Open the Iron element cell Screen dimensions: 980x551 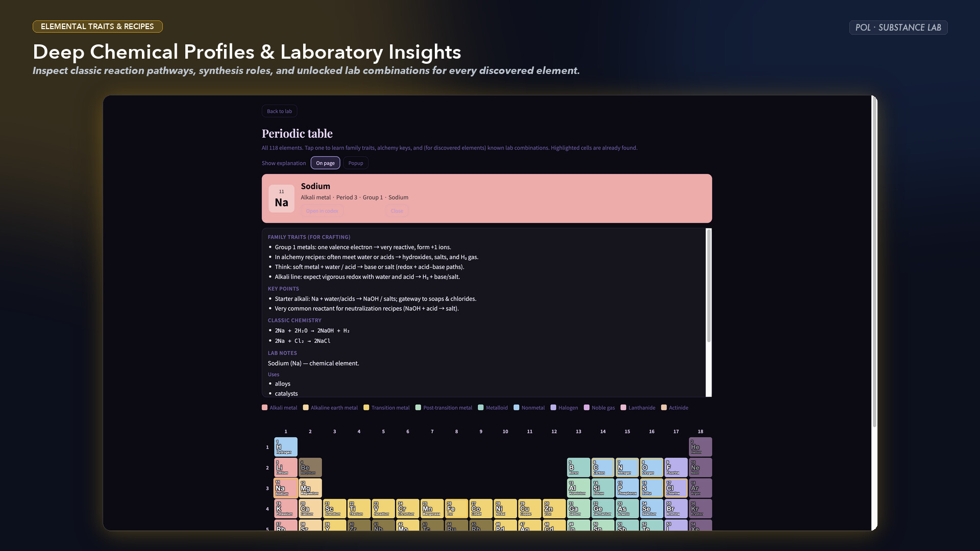tap(456, 509)
